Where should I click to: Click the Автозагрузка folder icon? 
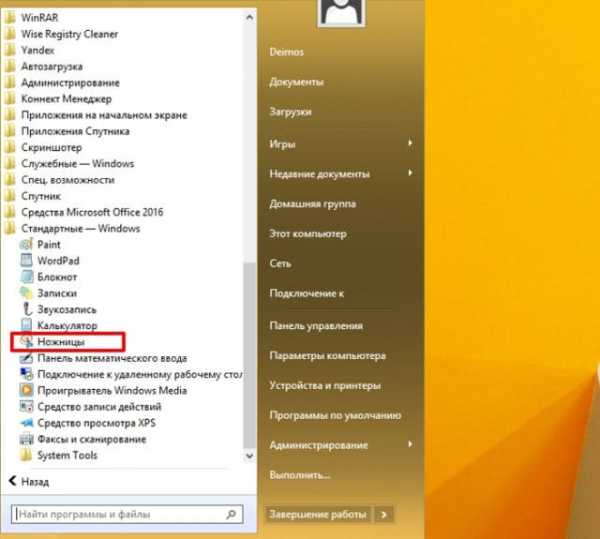pos(10,66)
